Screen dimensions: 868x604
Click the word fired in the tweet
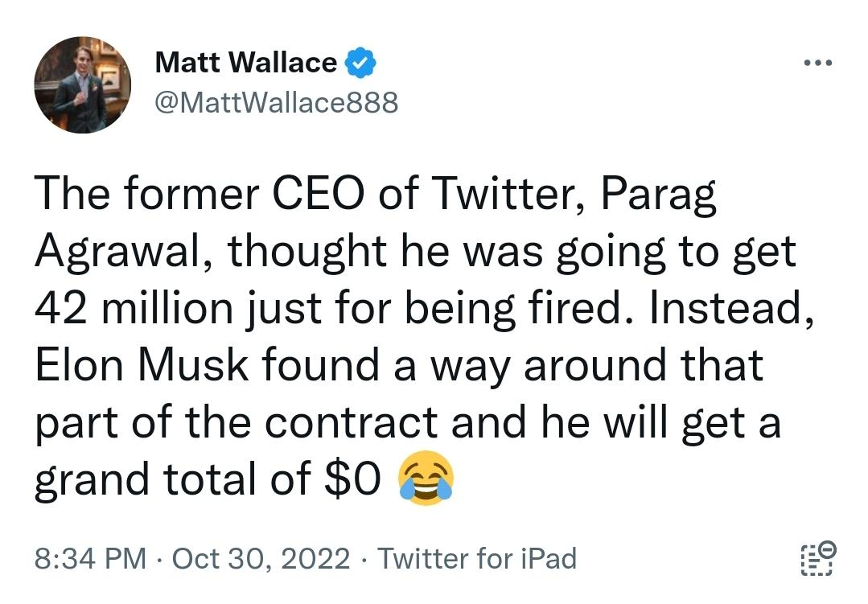pos(582,307)
